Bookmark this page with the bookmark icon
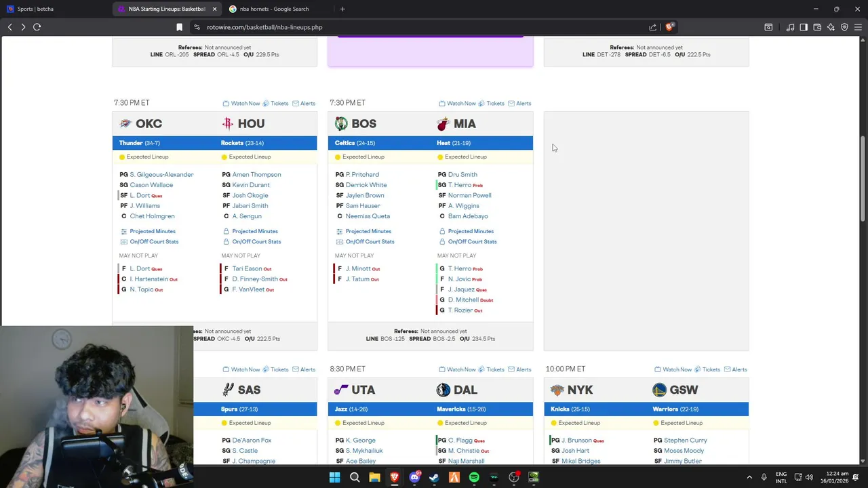Image resolution: width=868 pixels, height=488 pixels. tap(179, 27)
